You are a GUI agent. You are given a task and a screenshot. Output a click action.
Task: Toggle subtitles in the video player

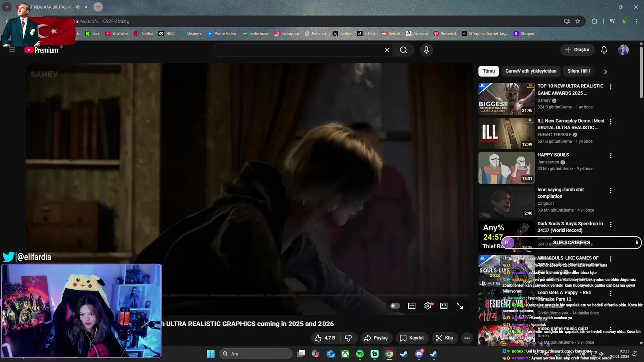click(x=412, y=306)
